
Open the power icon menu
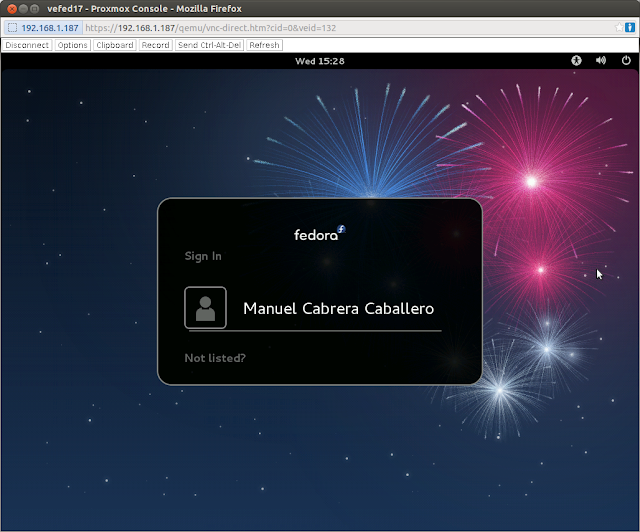point(626,61)
